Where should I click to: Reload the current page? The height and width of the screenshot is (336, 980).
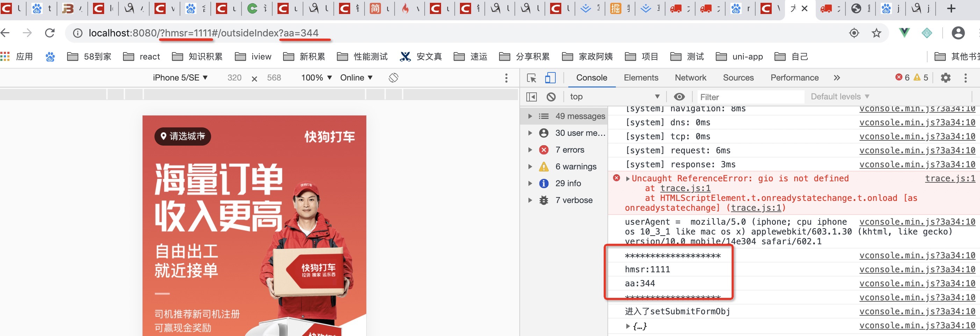pyautogui.click(x=50, y=33)
